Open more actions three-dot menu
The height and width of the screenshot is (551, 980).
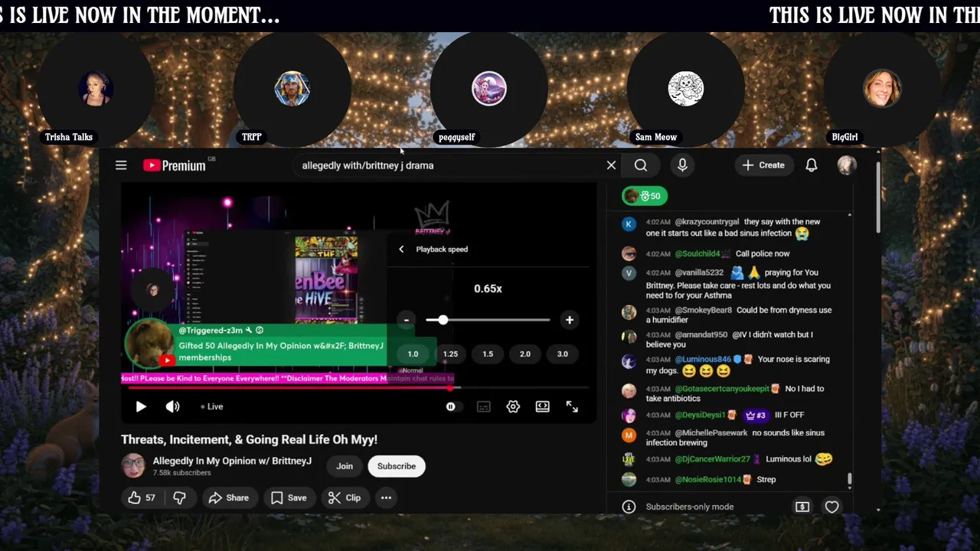pyautogui.click(x=386, y=497)
